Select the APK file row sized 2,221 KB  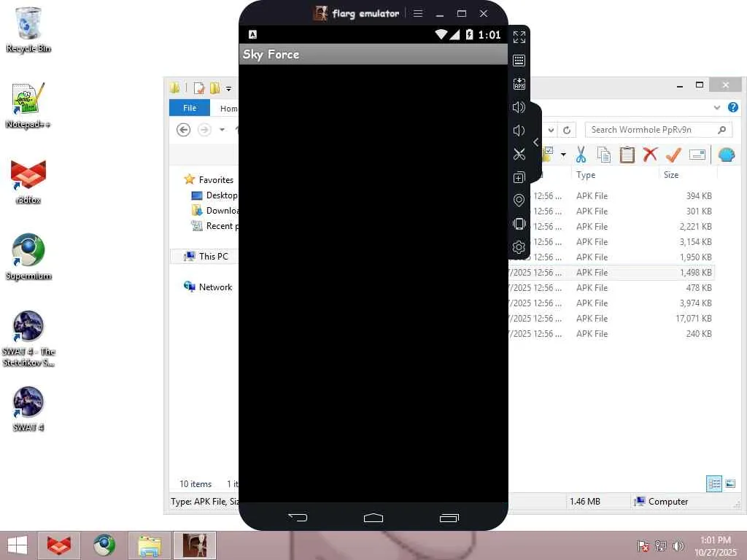coord(611,227)
